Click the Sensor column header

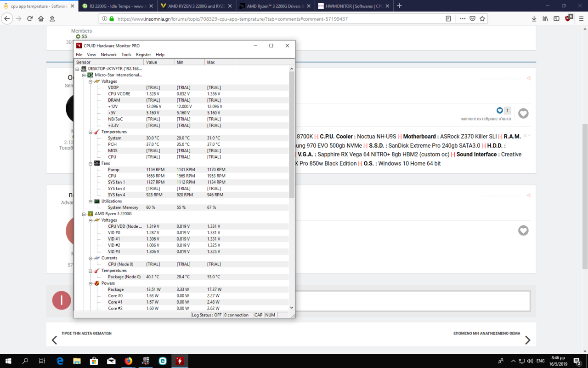[x=109, y=62]
